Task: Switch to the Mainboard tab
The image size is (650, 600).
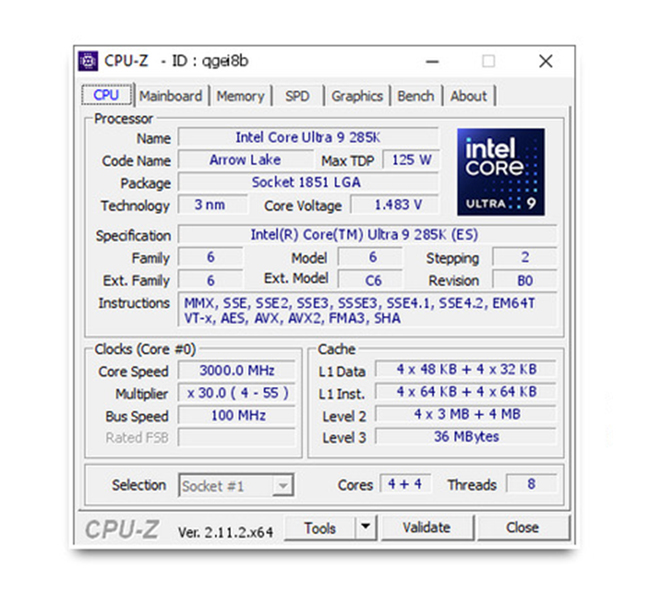Action: pos(170,96)
